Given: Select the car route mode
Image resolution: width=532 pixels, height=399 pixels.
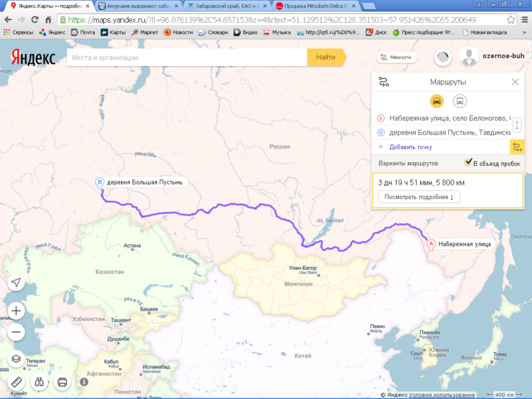Looking at the screenshot, I should [437, 101].
